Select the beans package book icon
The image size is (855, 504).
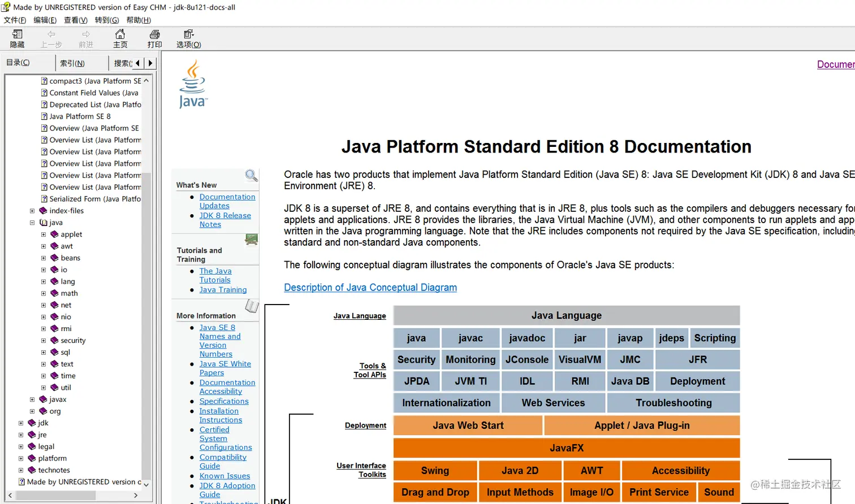pyautogui.click(x=54, y=258)
